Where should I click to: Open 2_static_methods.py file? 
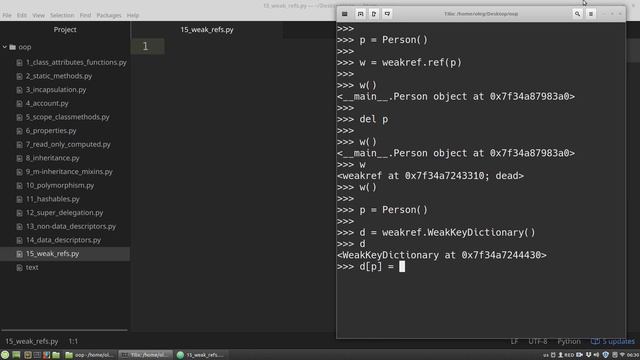coord(59,76)
